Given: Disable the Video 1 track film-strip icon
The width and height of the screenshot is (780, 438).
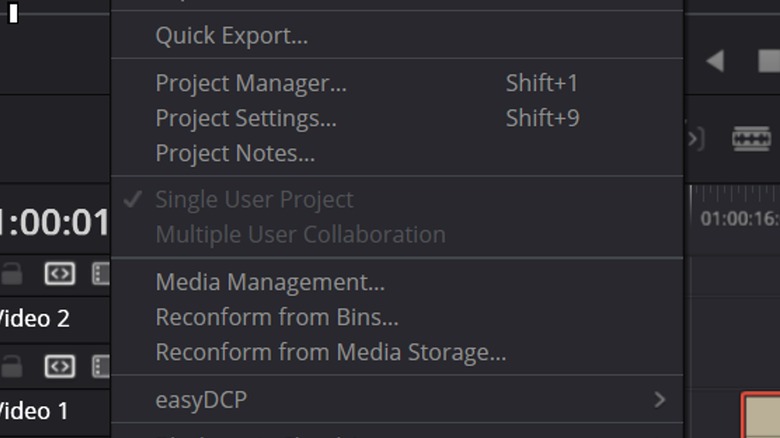Looking at the screenshot, I should pos(101,366).
